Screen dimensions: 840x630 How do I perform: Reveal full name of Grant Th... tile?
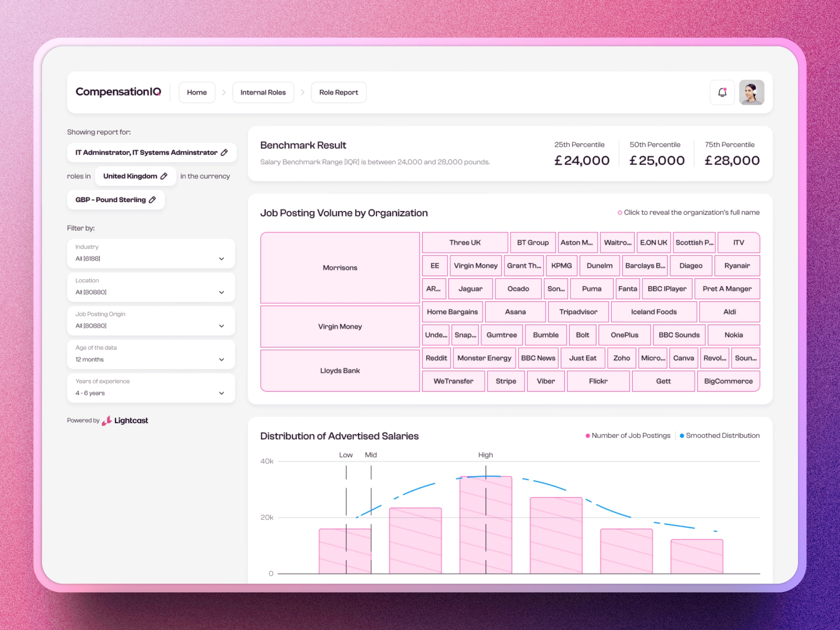pos(524,266)
